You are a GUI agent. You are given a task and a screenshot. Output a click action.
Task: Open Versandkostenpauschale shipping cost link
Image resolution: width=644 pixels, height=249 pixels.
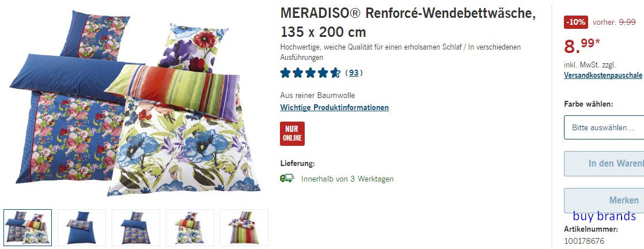(603, 75)
